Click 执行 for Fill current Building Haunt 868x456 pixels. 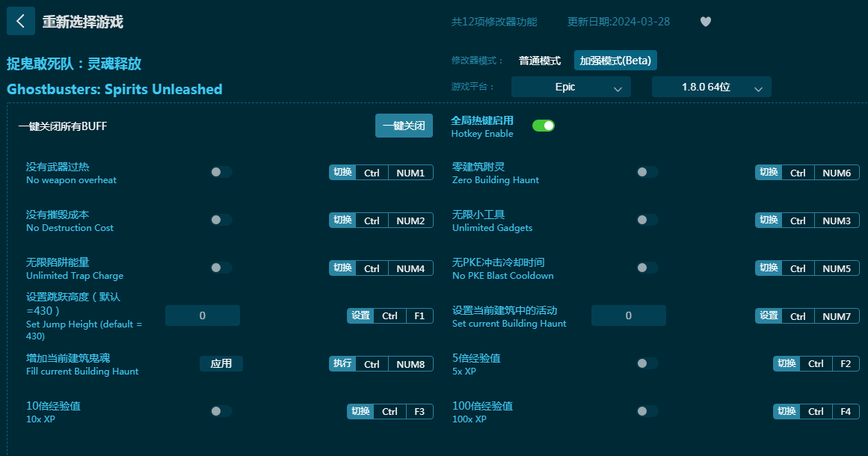(342, 363)
